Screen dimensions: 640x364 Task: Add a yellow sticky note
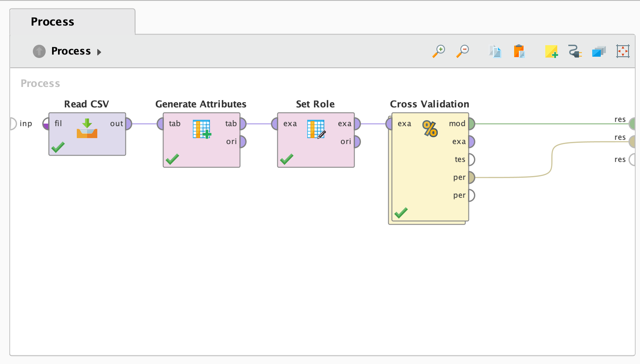551,52
